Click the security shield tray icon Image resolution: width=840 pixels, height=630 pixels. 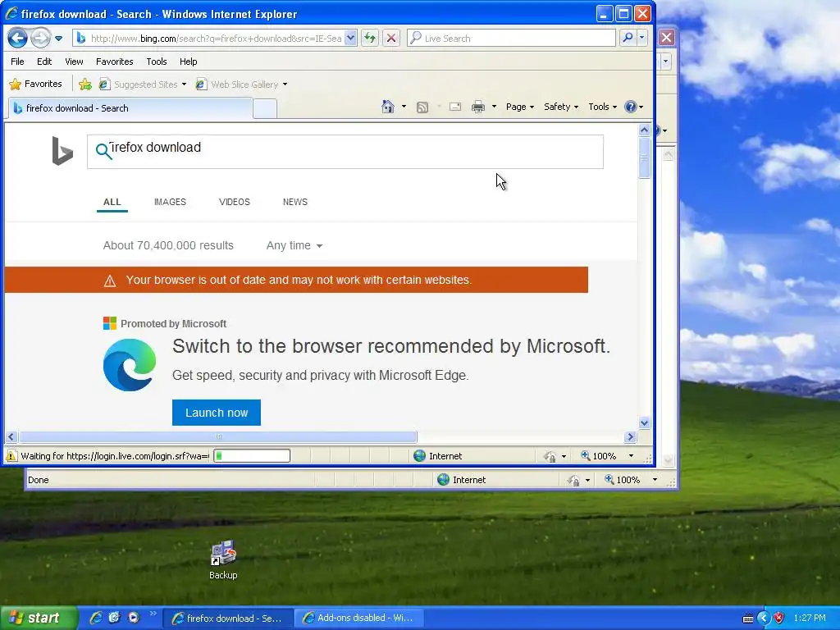point(779,618)
